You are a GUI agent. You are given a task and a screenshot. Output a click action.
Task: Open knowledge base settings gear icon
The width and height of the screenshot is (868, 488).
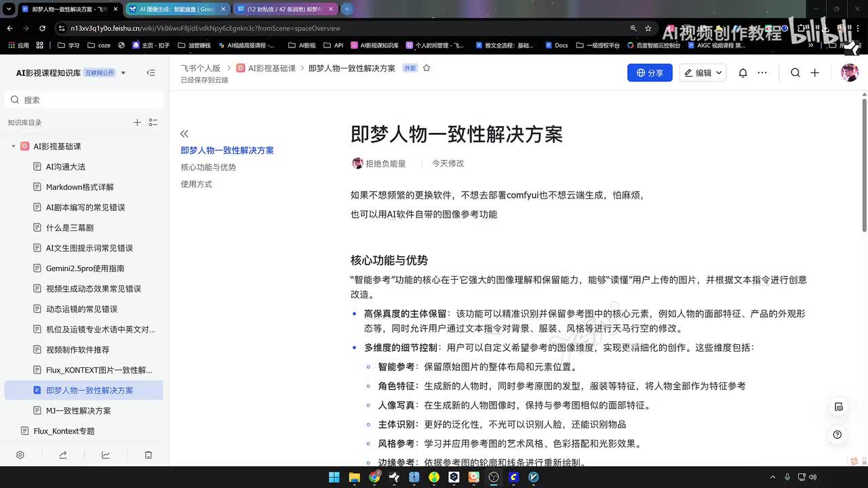pyautogui.click(x=20, y=455)
